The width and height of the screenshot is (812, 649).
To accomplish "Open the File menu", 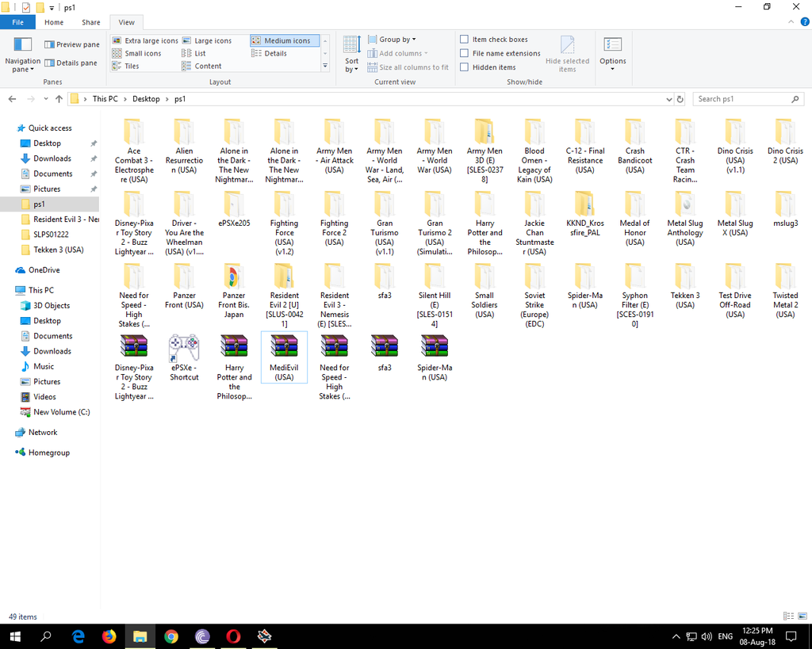I will (17, 22).
